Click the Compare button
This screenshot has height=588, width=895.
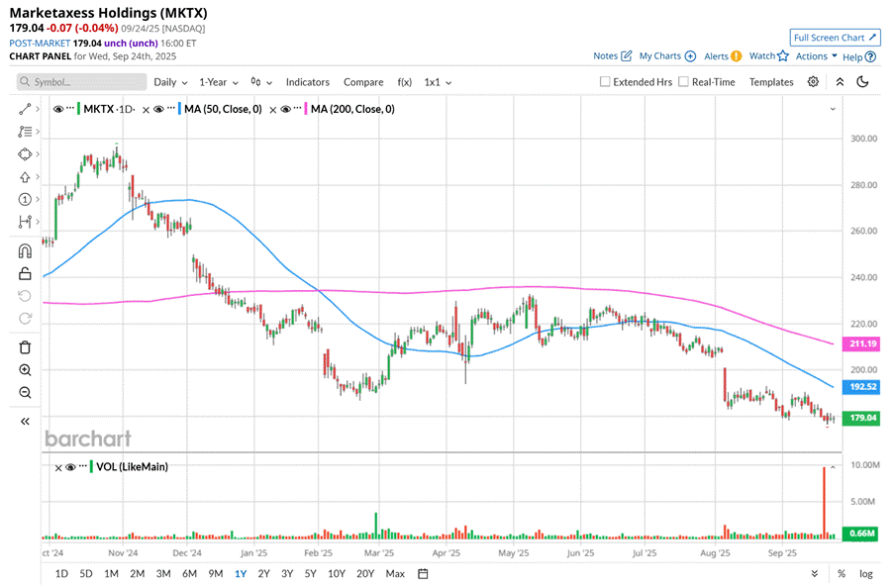tap(363, 82)
